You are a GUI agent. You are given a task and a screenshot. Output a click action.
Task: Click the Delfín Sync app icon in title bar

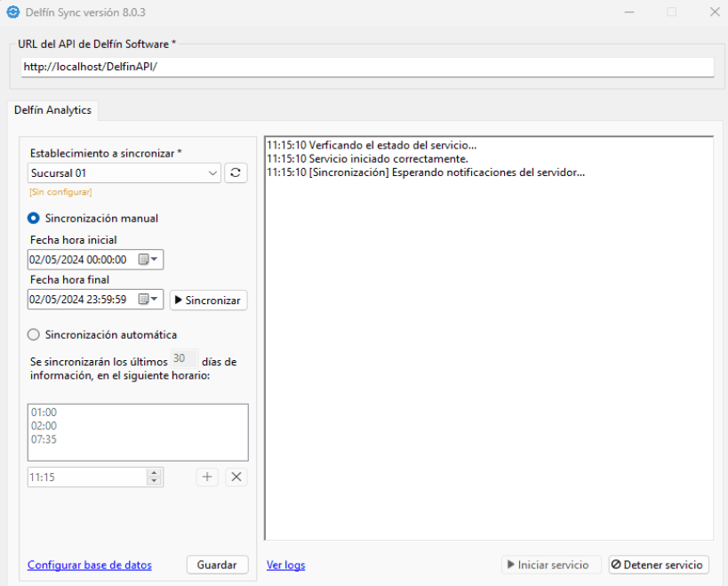click(x=12, y=12)
